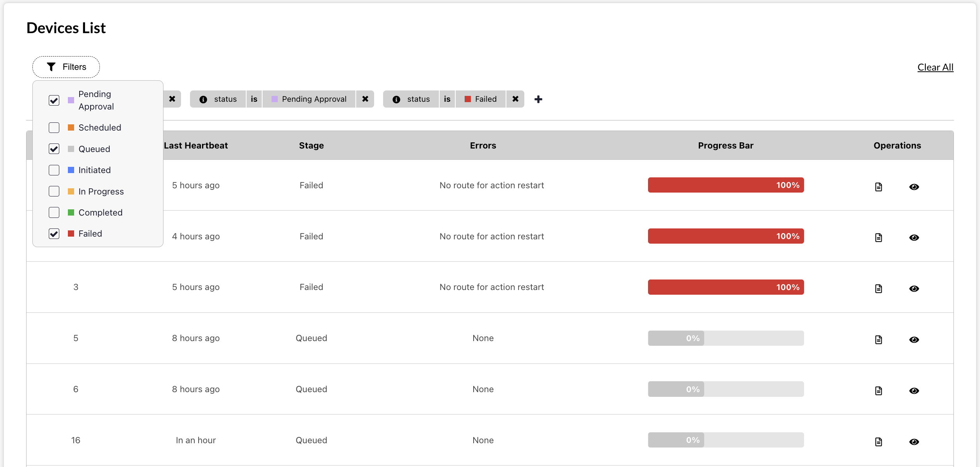This screenshot has width=980, height=467.
Task: Enable the Scheduled status checkbox
Action: pyautogui.click(x=54, y=128)
